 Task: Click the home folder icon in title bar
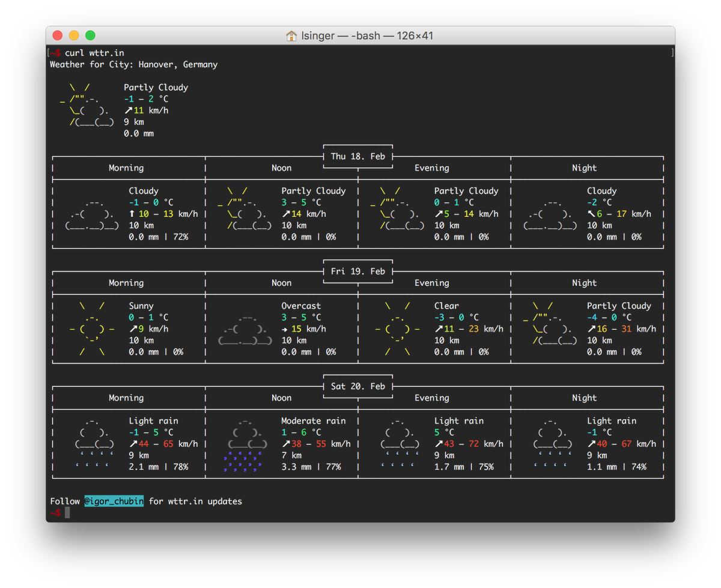tap(291, 35)
